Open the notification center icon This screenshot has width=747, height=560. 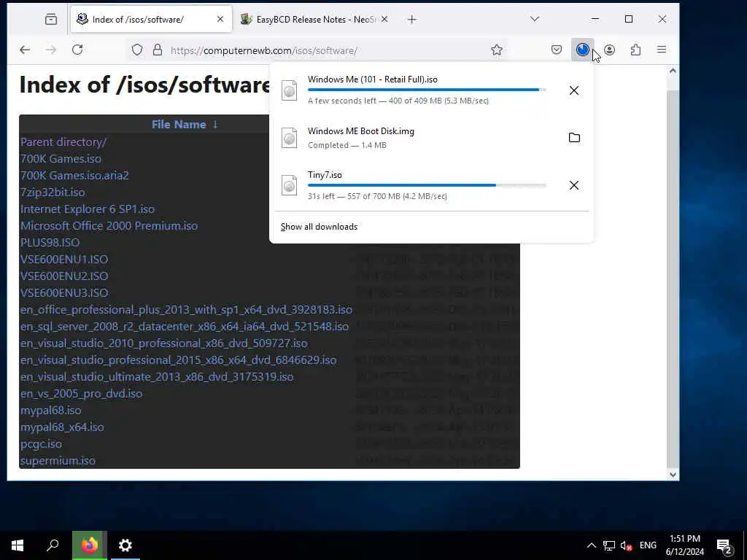coord(724,545)
